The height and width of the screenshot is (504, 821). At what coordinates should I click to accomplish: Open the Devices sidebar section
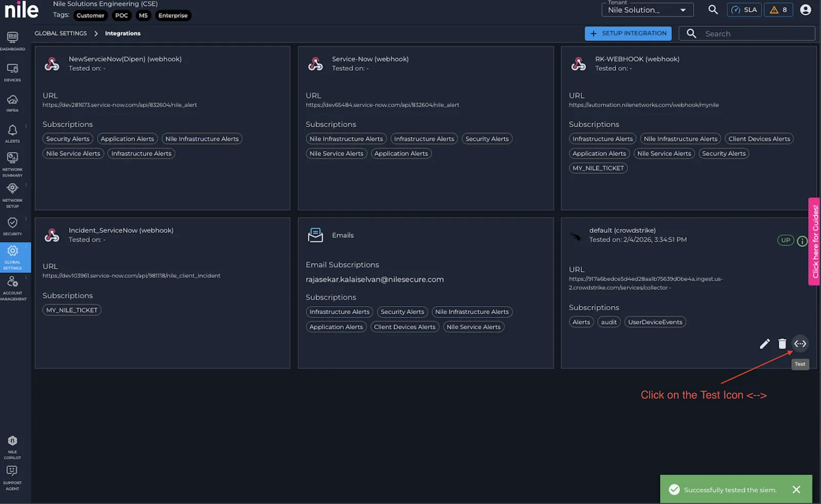click(12, 72)
